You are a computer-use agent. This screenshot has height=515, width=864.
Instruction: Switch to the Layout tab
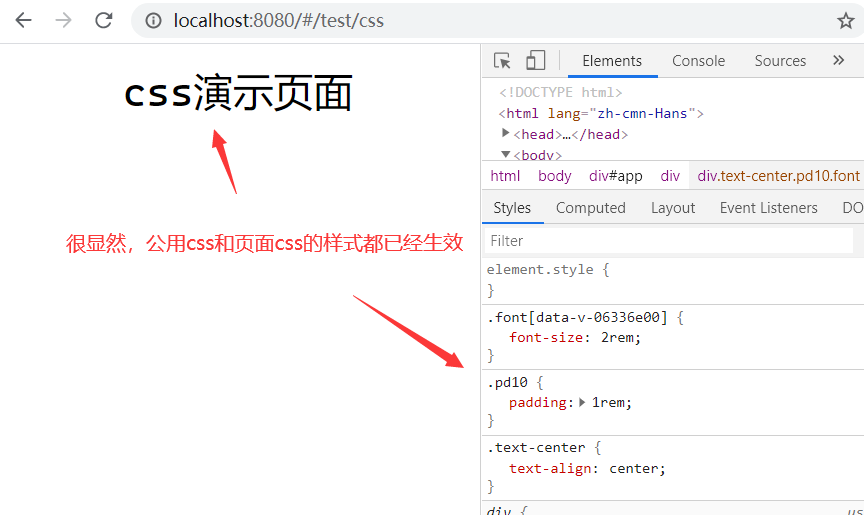click(672, 208)
